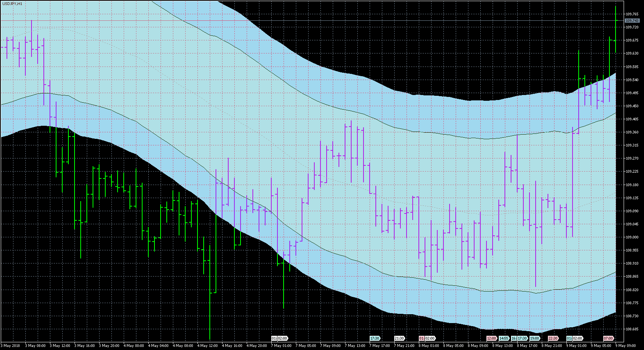
Task: Select the 108.820 price level
Action: [632, 290]
